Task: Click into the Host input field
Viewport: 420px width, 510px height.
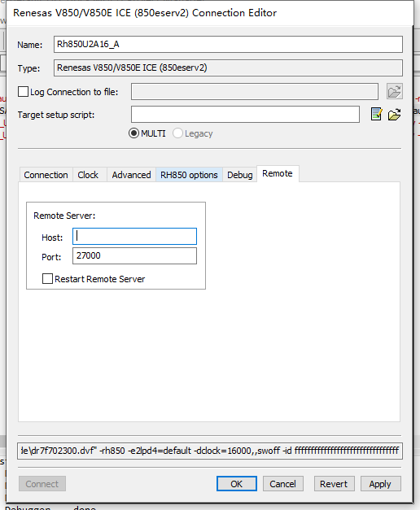Action: click(135, 237)
